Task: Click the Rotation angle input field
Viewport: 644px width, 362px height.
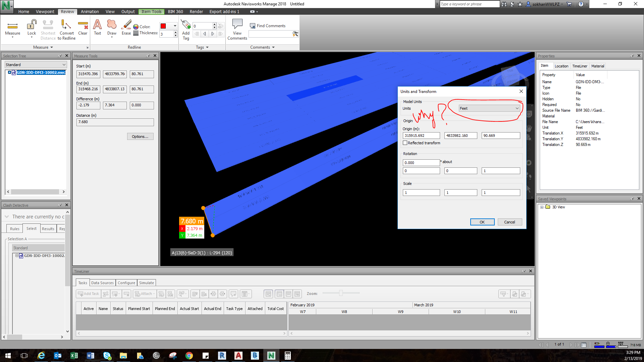Action: coord(421,163)
